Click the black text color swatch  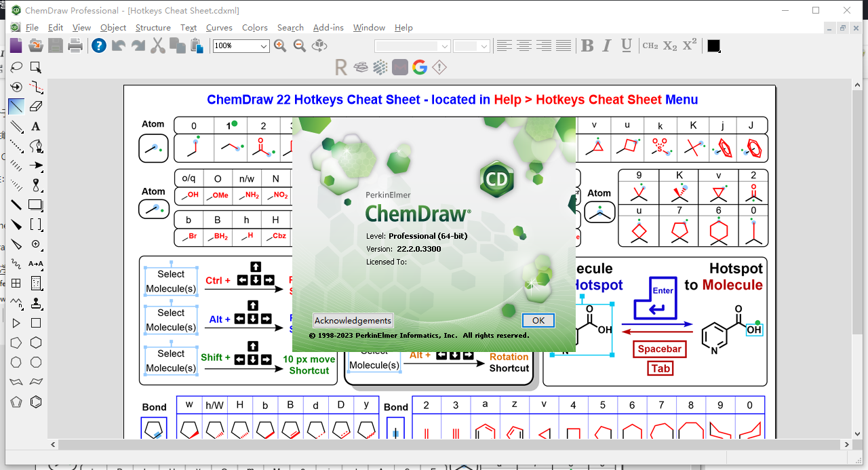713,46
